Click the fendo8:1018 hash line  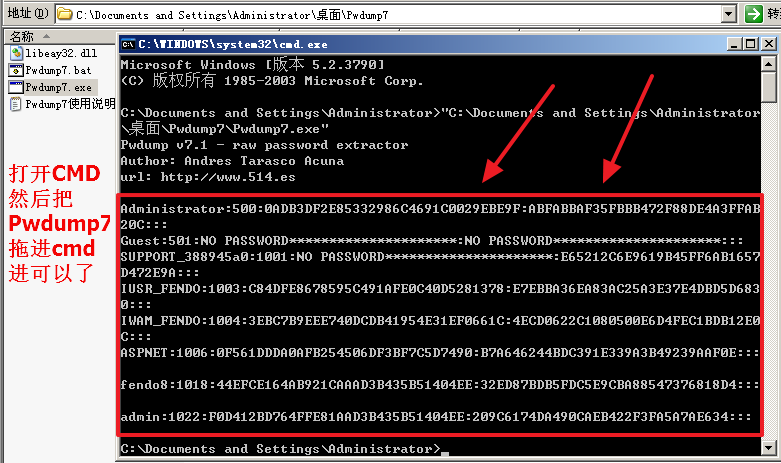[x=440, y=384]
